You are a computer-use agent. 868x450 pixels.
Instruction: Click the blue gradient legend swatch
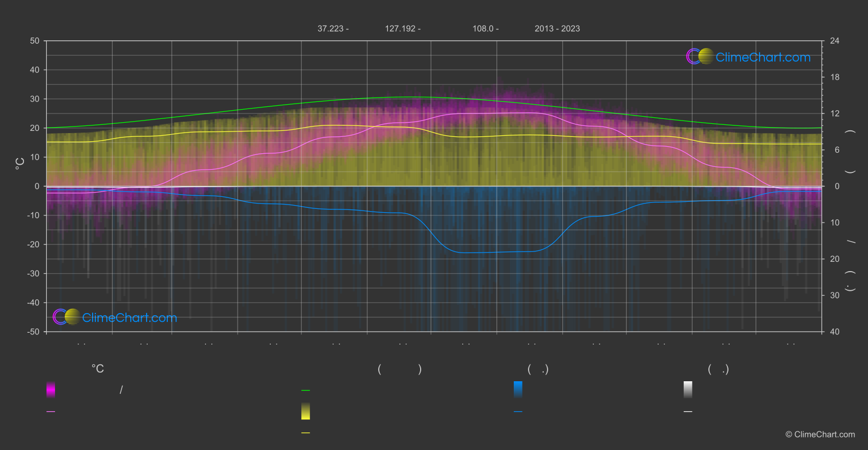point(518,389)
